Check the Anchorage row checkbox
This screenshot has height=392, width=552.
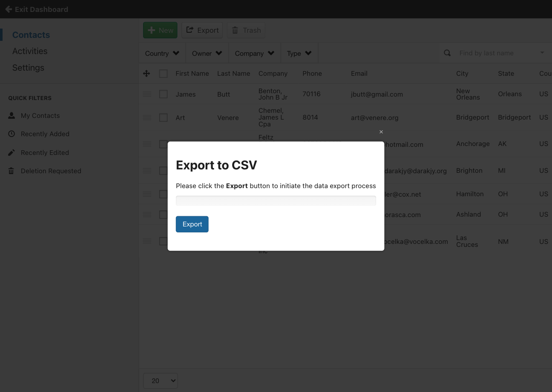pyautogui.click(x=163, y=144)
